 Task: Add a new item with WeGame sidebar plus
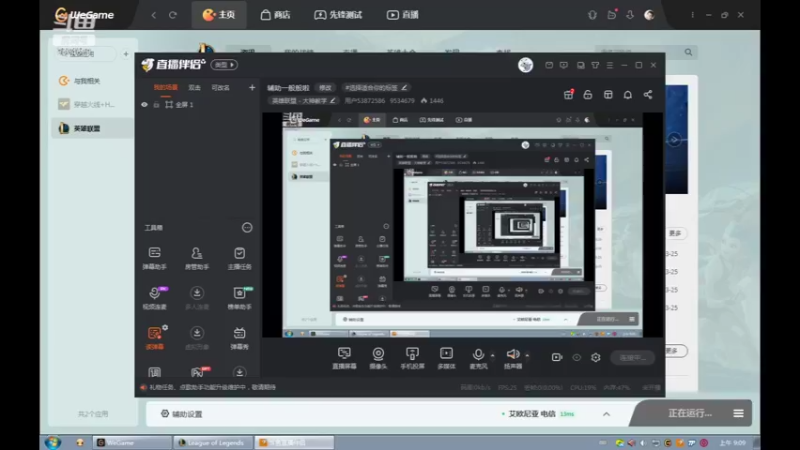pos(126,53)
